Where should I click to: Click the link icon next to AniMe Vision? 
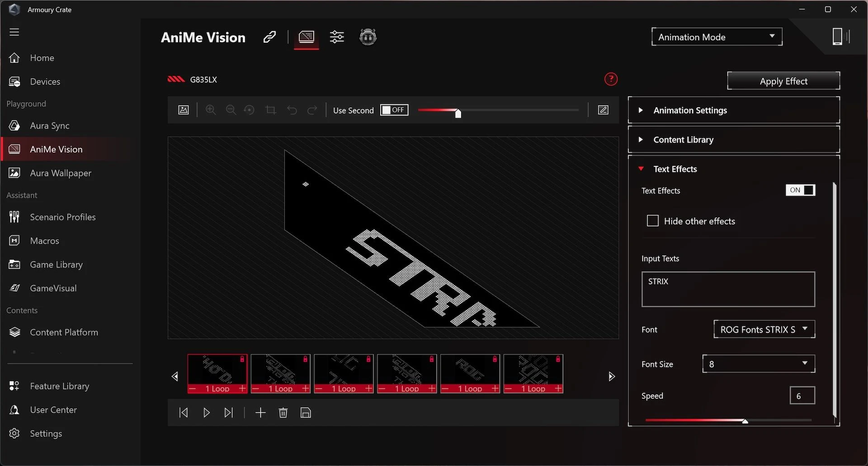(x=269, y=37)
